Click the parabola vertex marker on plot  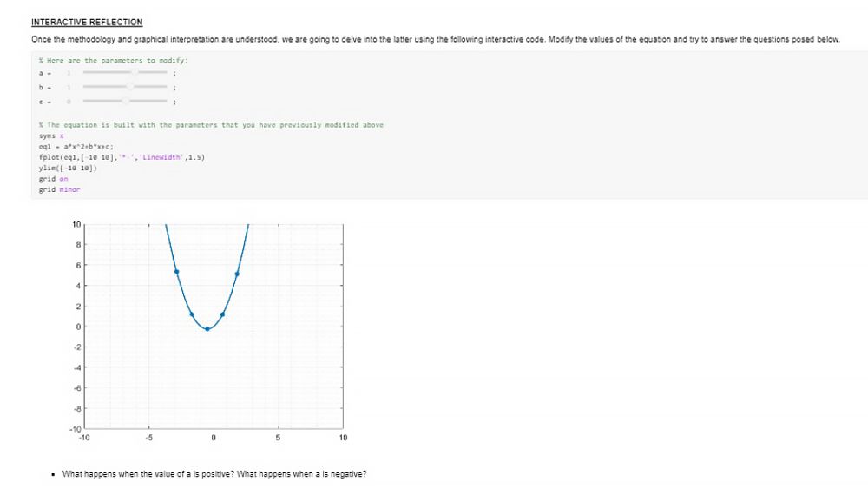(207, 329)
